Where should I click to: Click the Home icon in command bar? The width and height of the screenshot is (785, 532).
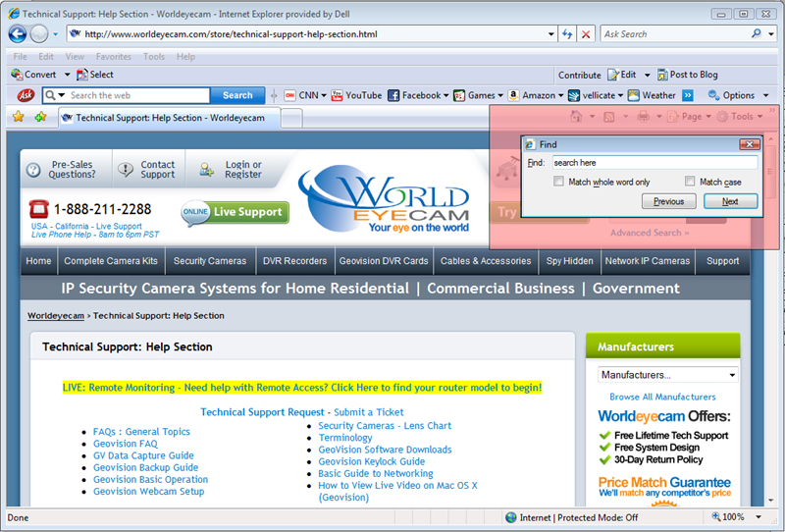click(x=576, y=116)
